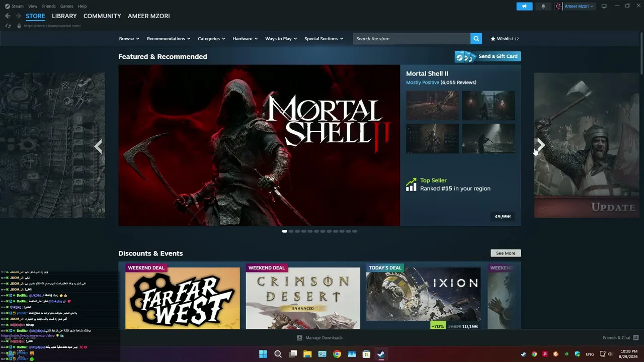Open the Games menu

(66, 6)
